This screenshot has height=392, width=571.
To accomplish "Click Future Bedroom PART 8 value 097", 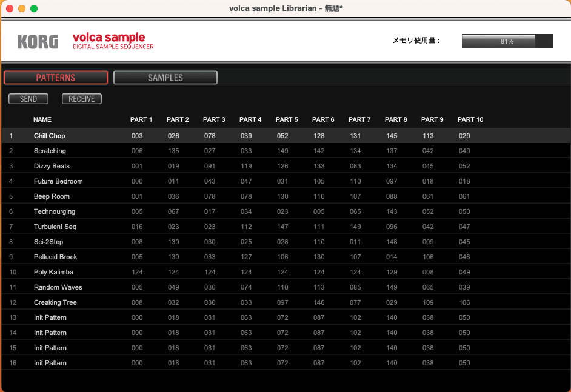I will pyautogui.click(x=392, y=181).
